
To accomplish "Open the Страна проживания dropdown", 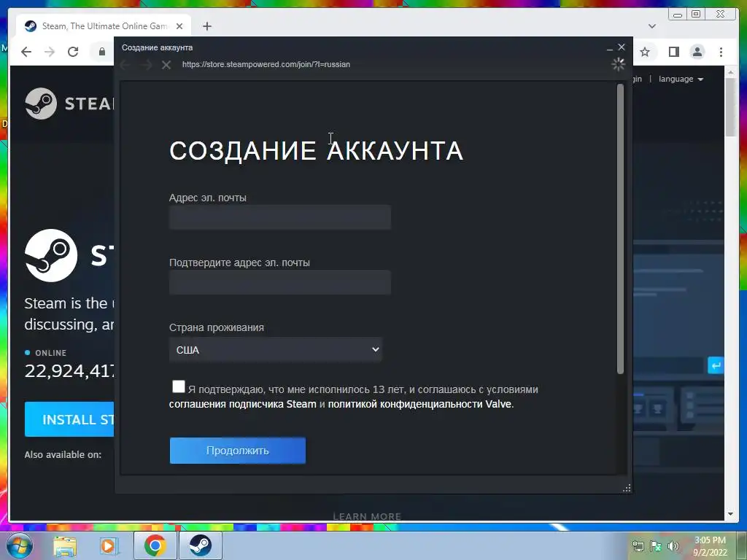I will 276,349.
